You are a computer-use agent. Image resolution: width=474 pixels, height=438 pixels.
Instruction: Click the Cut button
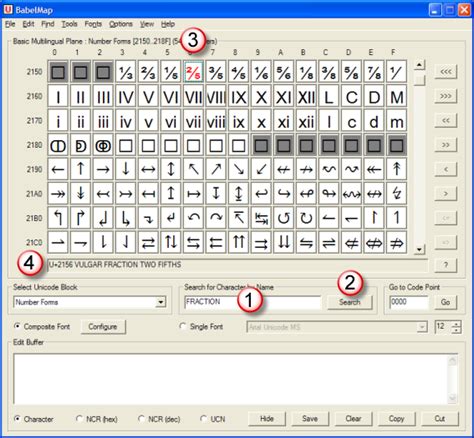tap(440, 419)
